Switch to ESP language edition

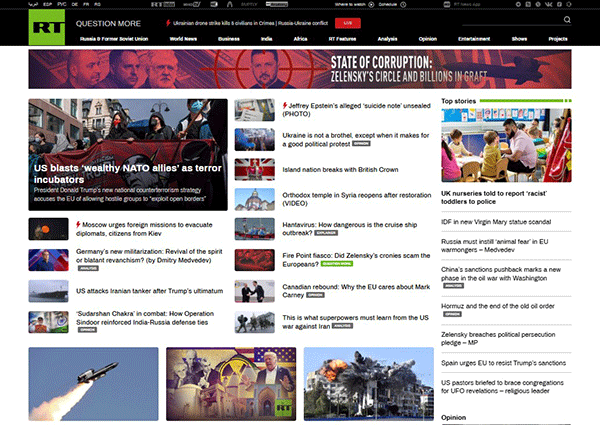(x=47, y=4)
